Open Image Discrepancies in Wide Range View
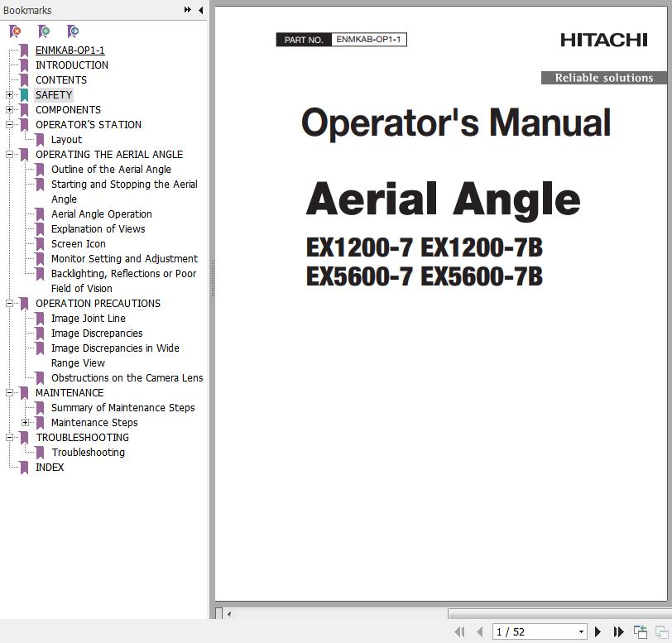 (115, 355)
